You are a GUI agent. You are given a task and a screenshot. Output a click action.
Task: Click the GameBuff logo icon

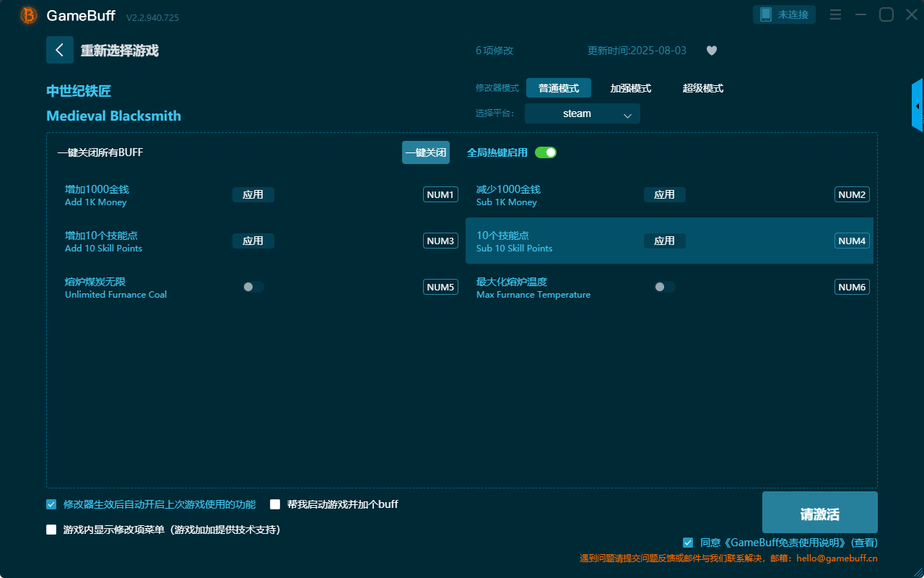click(x=29, y=15)
